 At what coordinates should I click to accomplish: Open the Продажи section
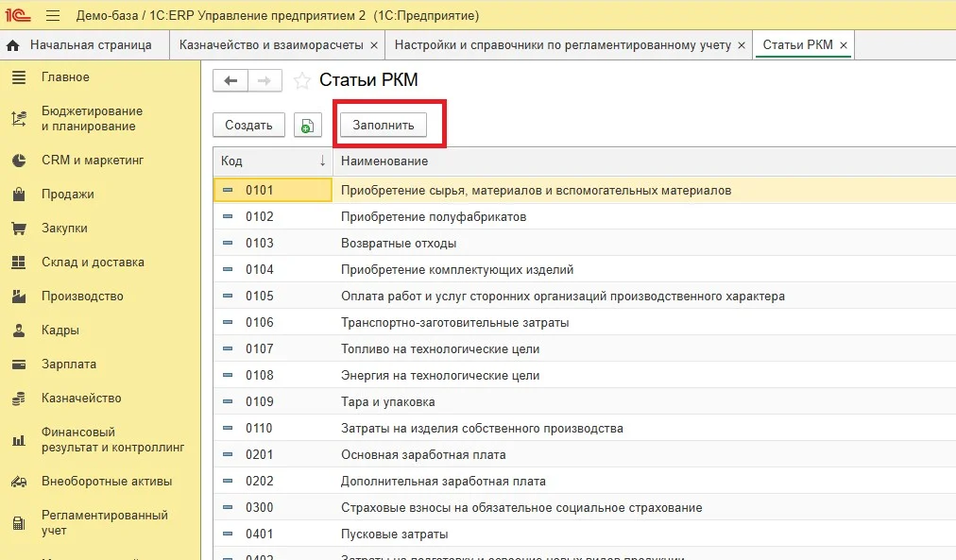68,195
